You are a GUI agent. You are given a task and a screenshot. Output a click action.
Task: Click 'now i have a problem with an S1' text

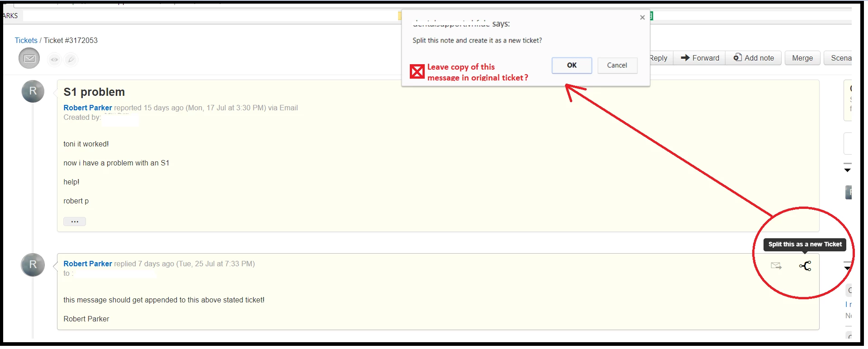[x=116, y=163]
